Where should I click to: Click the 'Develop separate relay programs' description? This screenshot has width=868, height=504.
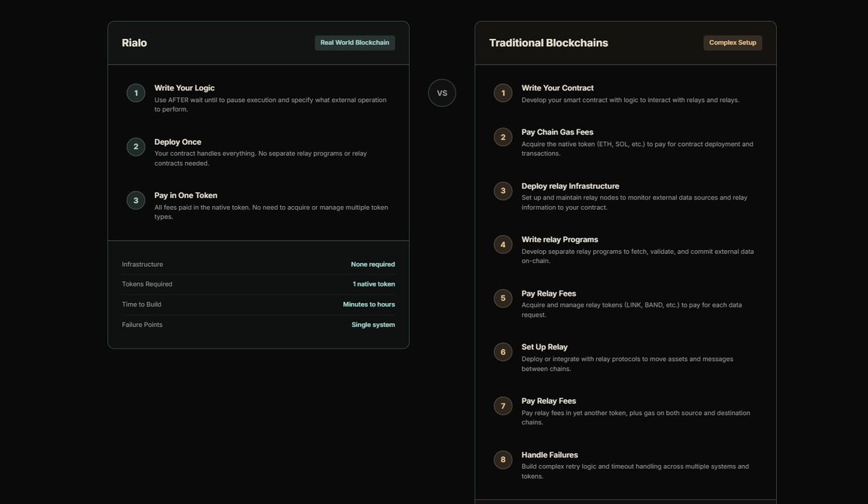point(638,256)
